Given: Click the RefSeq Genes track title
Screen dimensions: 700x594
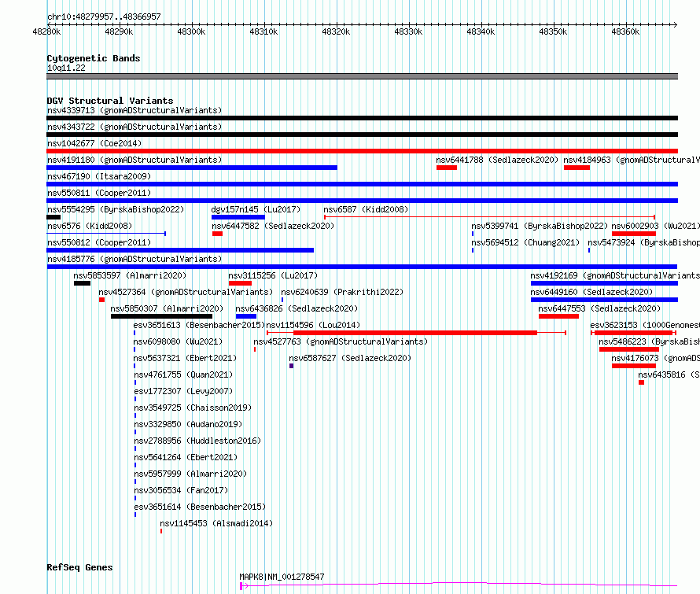Looking at the screenshot, I should point(79,567).
